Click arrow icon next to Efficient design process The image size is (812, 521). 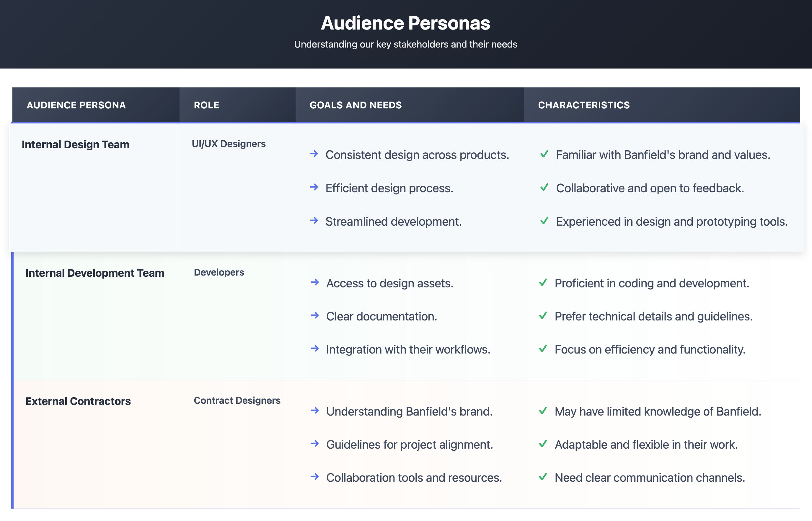(x=314, y=187)
